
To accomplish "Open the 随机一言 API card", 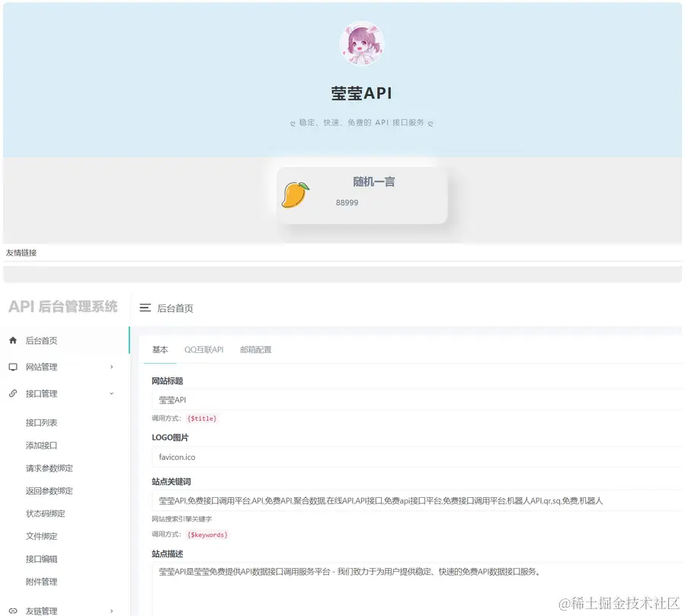I will [x=362, y=195].
